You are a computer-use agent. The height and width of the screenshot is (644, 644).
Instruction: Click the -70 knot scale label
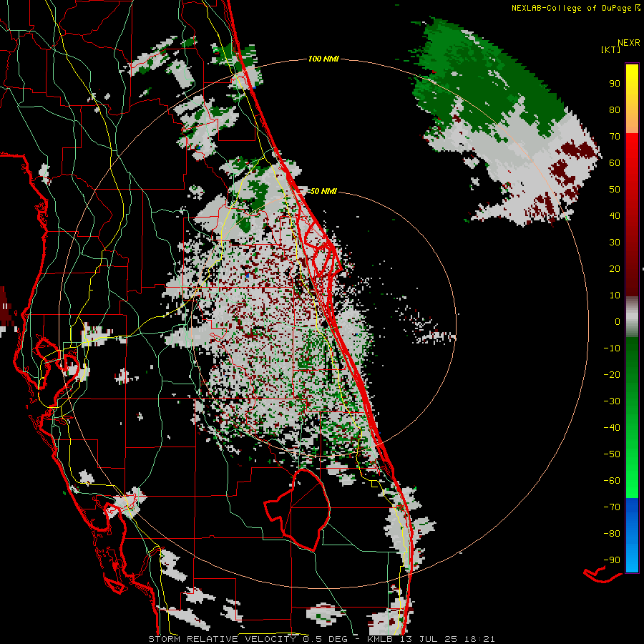pyautogui.click(x=612, y=507)
